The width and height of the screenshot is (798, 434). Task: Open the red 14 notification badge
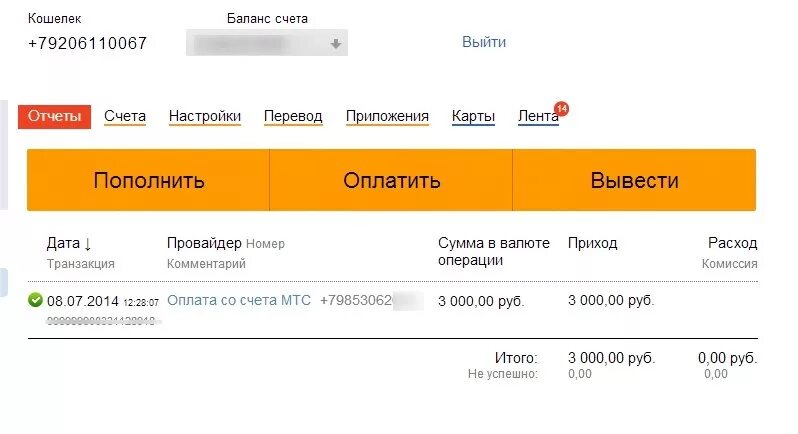click(561, 108)
